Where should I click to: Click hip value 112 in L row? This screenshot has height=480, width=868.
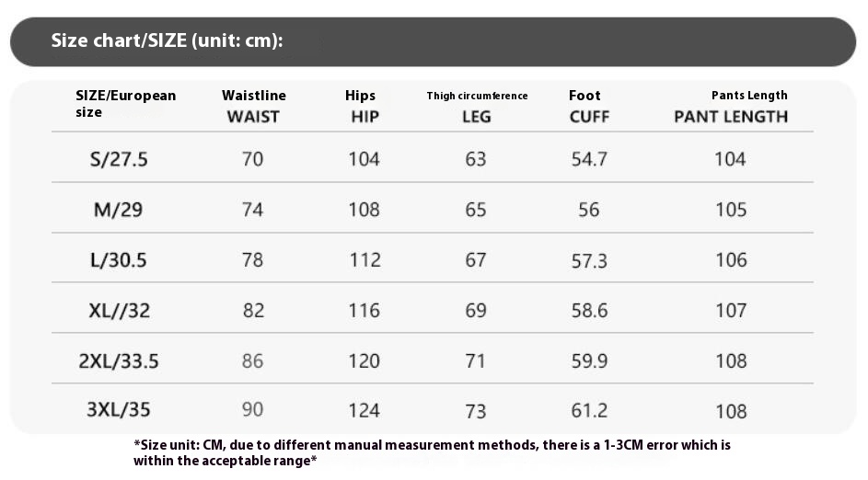click(365, 260)
